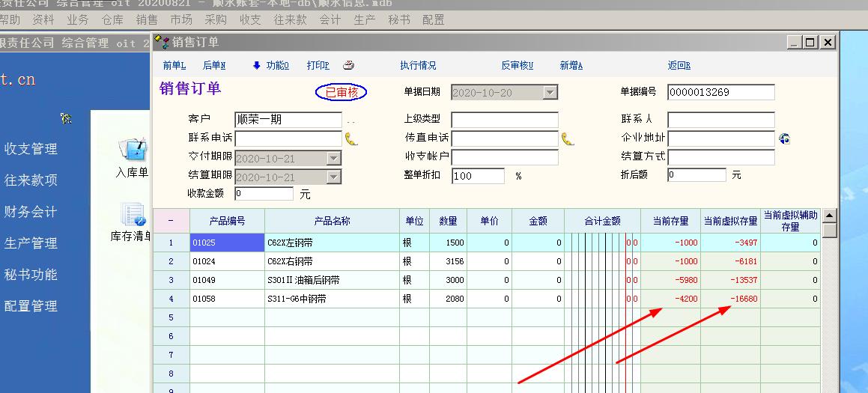This screenshot has height=393, width=868.
Task: Click the 客户 input field
Action: pos(288,120)
